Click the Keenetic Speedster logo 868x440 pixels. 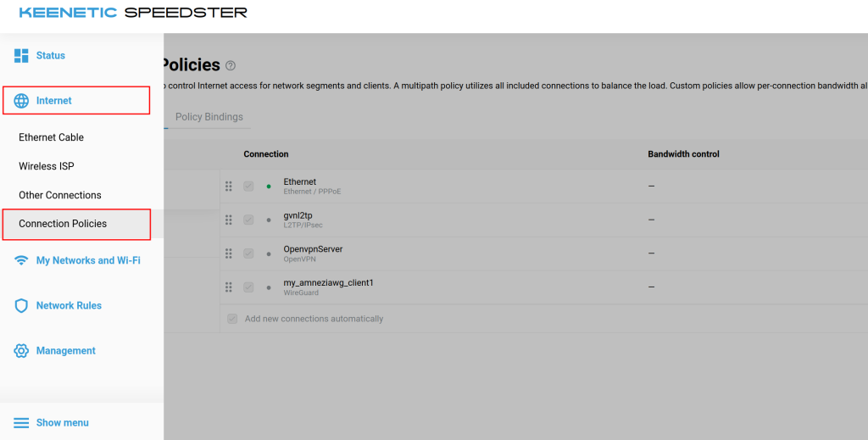133,13
